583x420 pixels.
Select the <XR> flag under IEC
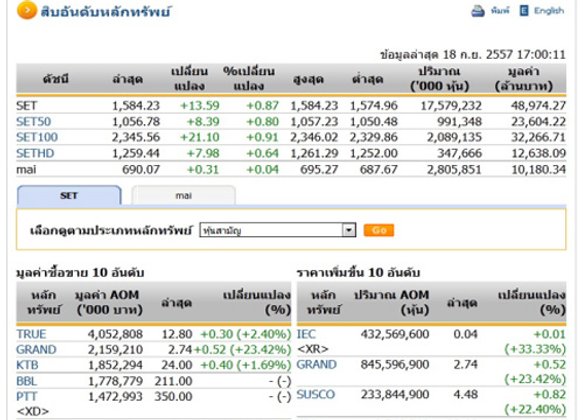[x=313, y=349]
